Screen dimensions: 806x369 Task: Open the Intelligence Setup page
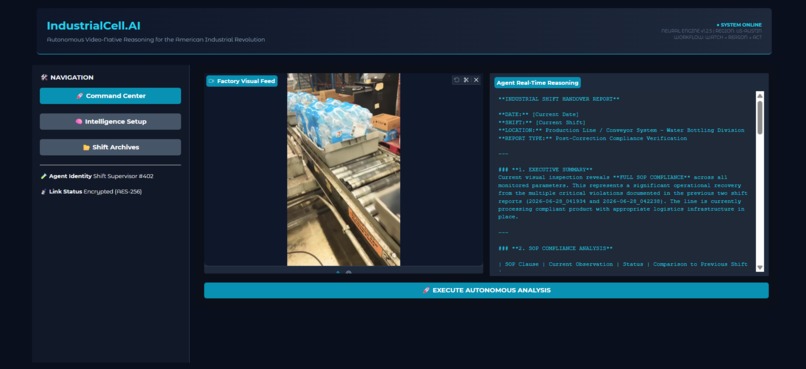pyautogui.click(x=110, y=121)
